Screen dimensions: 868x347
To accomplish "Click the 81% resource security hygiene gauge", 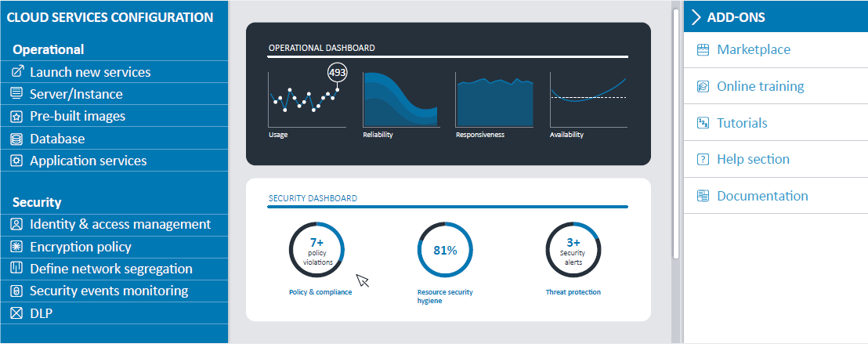I will [444, 251].
